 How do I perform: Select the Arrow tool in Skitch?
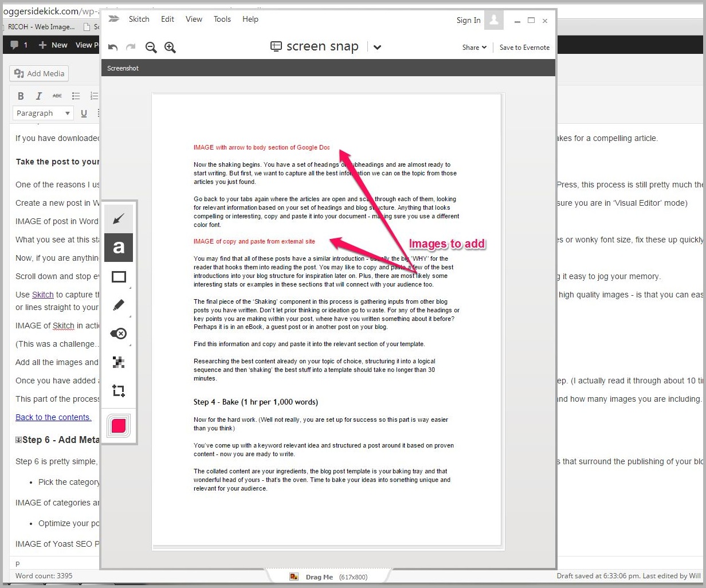pos(119,219)
